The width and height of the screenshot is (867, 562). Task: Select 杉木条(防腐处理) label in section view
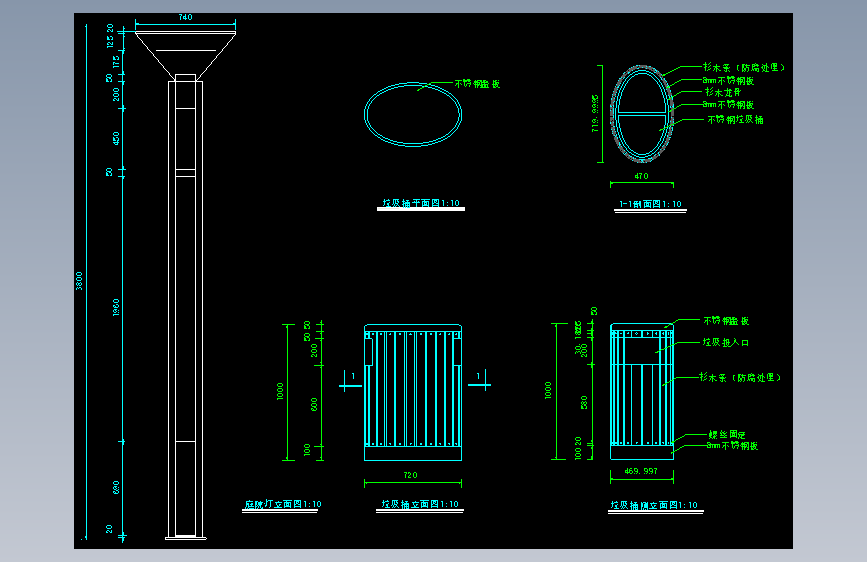[x=744, y=67]
